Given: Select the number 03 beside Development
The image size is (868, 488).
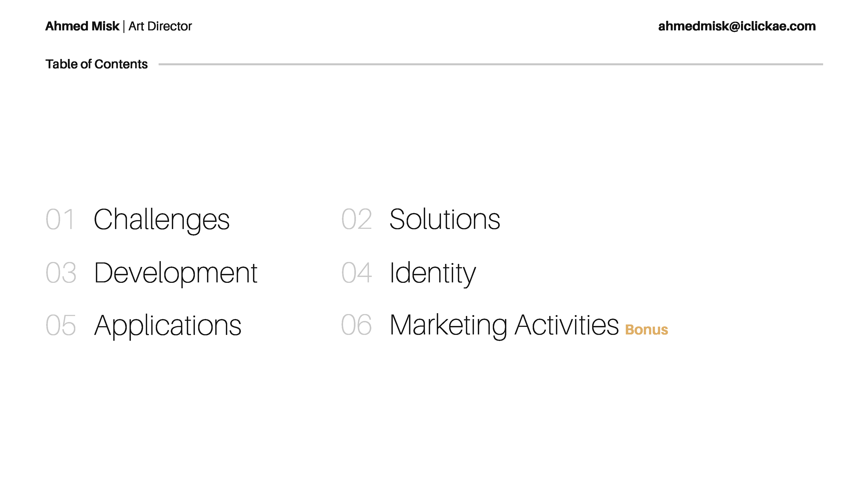Looking at the screenshot, I should coord(61,273).
